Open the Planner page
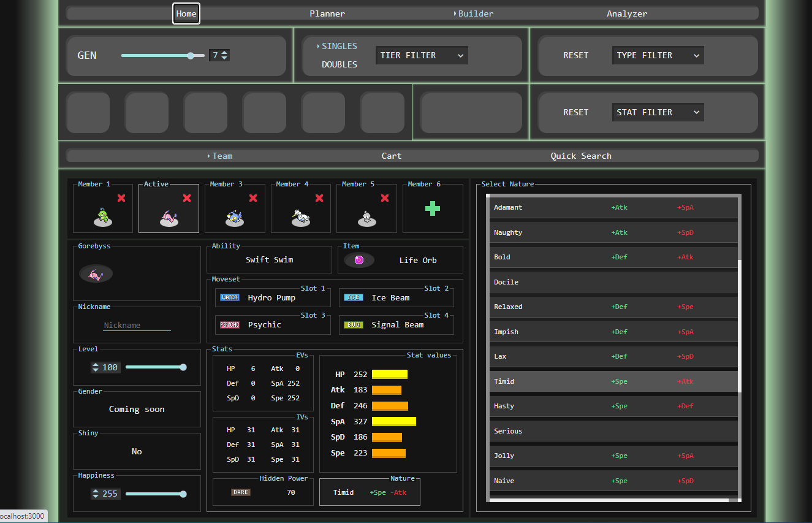The width and height of the screenshot is (812, 523). click(x=327, y=13)
